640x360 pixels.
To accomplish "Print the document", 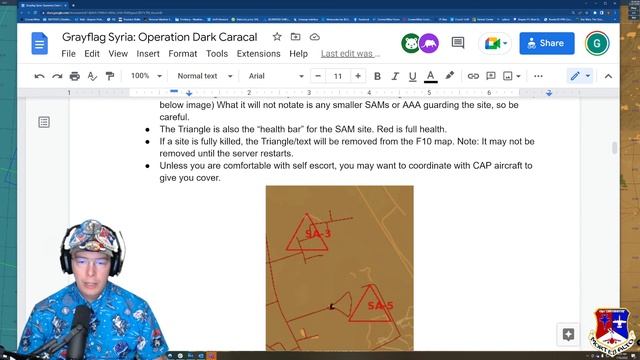I will pos(75,76).
